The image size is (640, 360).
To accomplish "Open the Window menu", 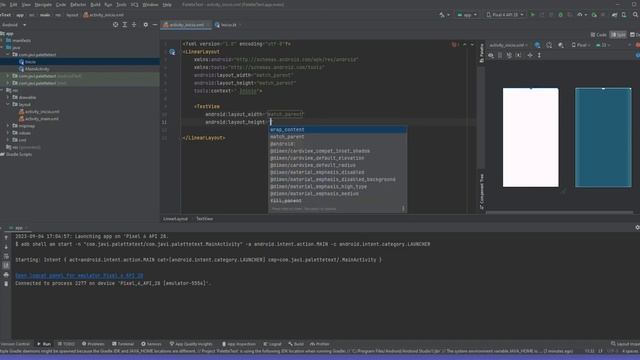I will click(x=150, y=4).
